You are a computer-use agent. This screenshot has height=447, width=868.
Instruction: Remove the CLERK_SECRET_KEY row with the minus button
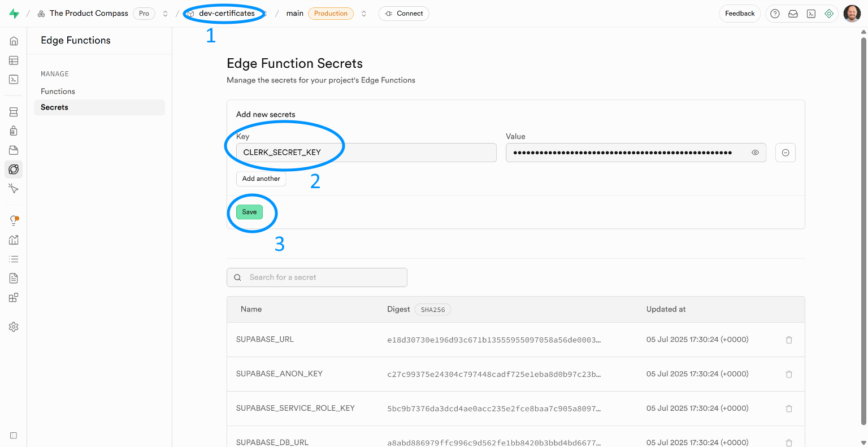(785, 152)
